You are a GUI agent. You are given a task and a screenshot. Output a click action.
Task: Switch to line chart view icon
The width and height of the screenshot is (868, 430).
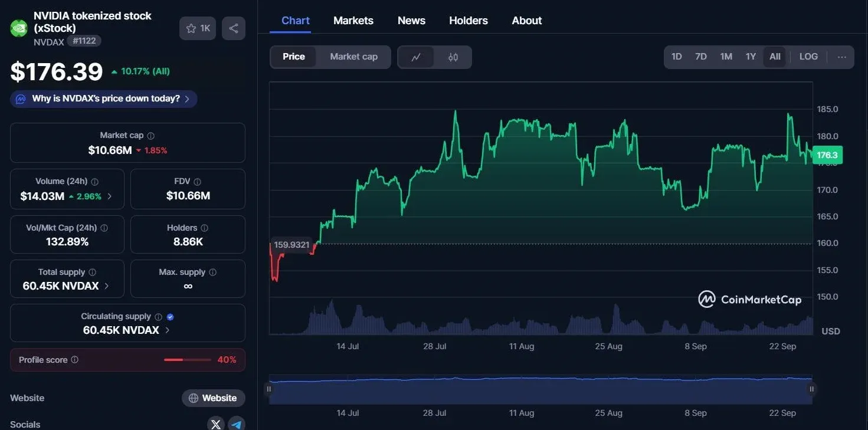click(x=417, y=57)
